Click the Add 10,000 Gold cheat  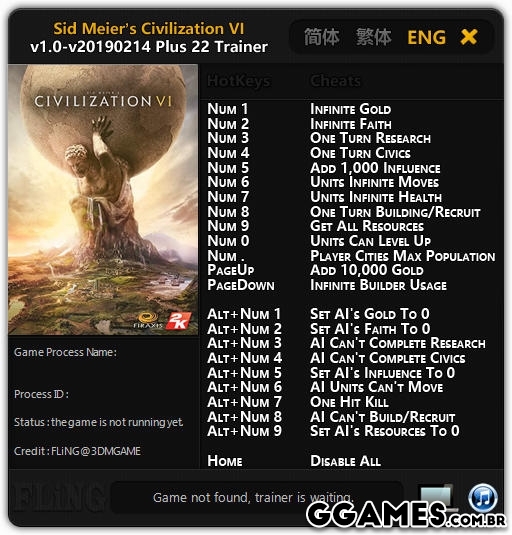tap(367, 270)
